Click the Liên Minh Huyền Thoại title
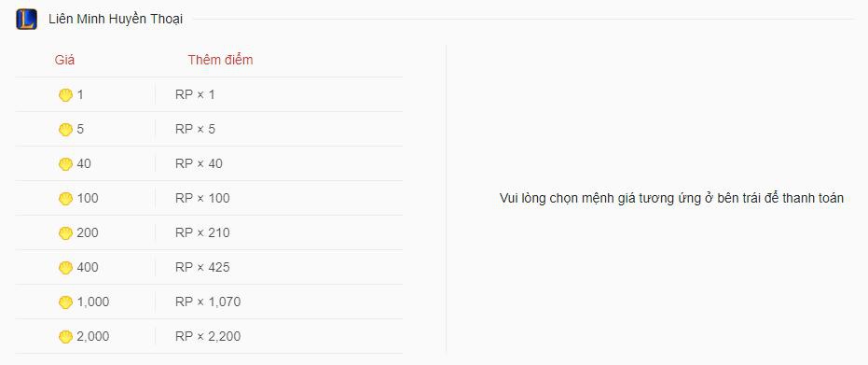868x365 pixels. [116, 20]
